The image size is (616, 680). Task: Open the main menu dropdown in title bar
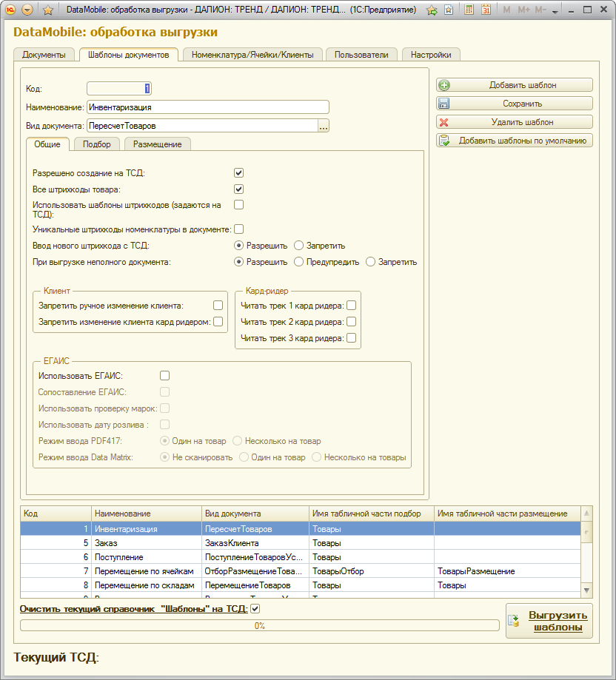pos(27,10)
